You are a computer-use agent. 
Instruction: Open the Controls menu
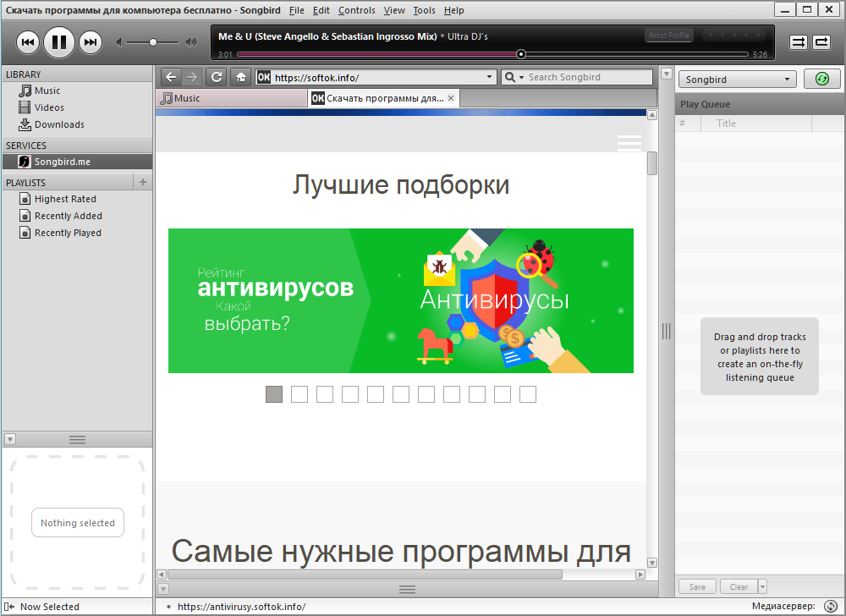coord(357,10)
